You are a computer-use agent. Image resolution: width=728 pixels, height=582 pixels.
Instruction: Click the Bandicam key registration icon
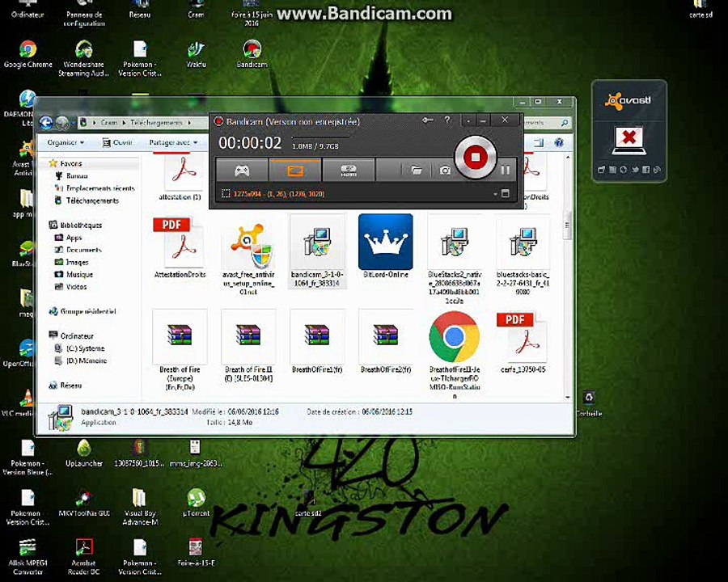428,120
